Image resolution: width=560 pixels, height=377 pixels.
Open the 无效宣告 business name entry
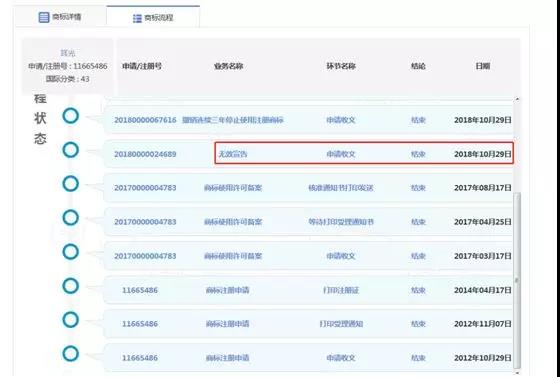pyautogui.click(x=233, y=154)
